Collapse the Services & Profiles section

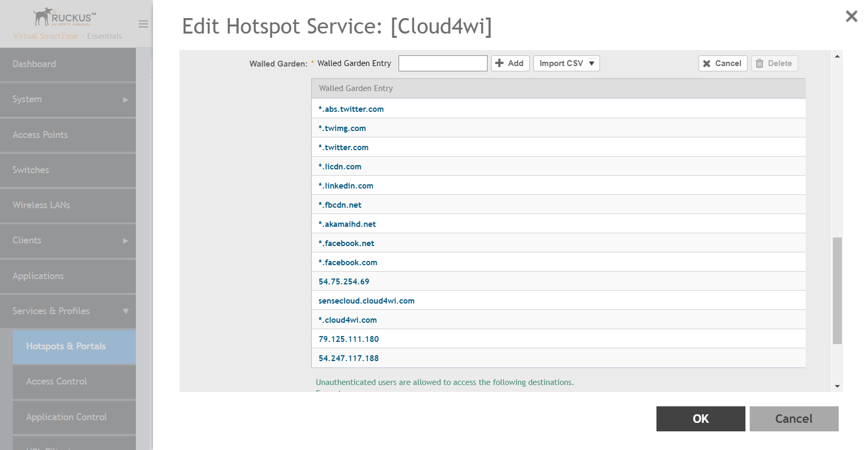click(126, 311)
